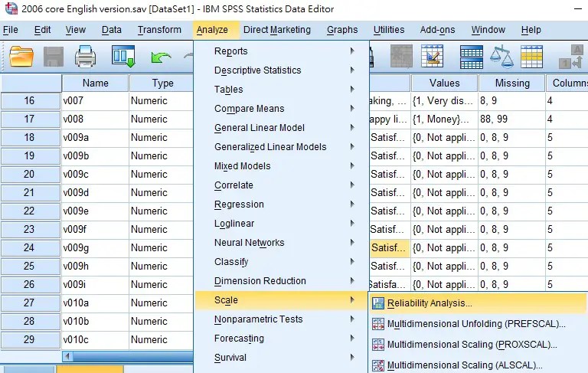Open the Graphs menu
Screen dimensions: 588x373
[x=342, y=30]
